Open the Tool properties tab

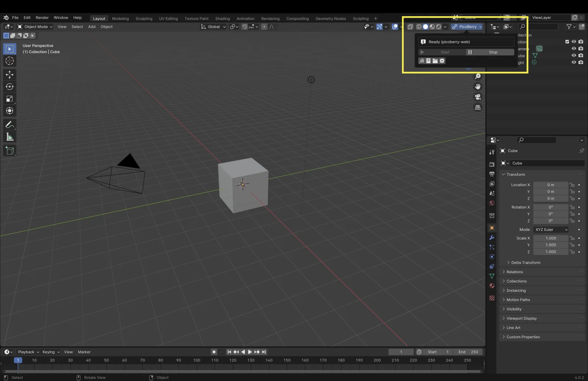pos(492,152)
